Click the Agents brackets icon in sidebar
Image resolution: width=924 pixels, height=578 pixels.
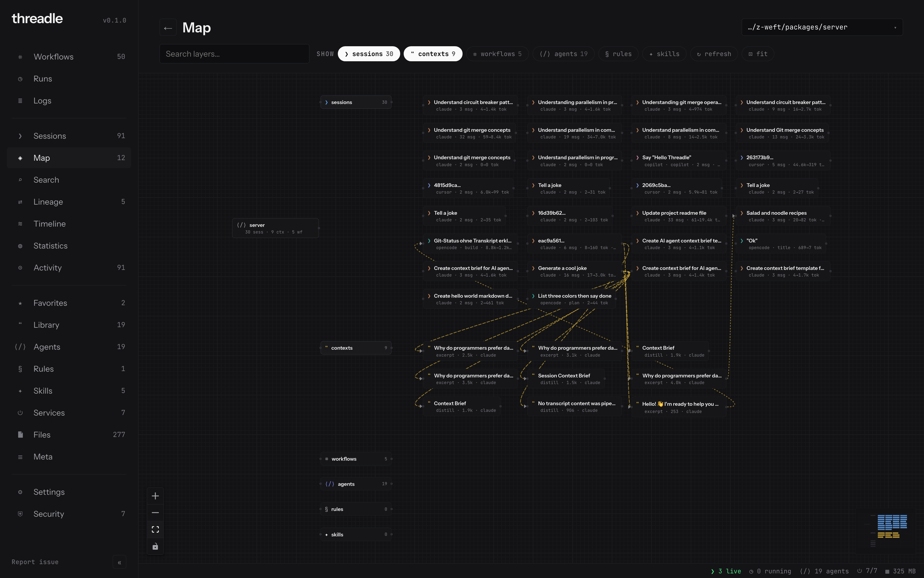[x=20, y=347]
